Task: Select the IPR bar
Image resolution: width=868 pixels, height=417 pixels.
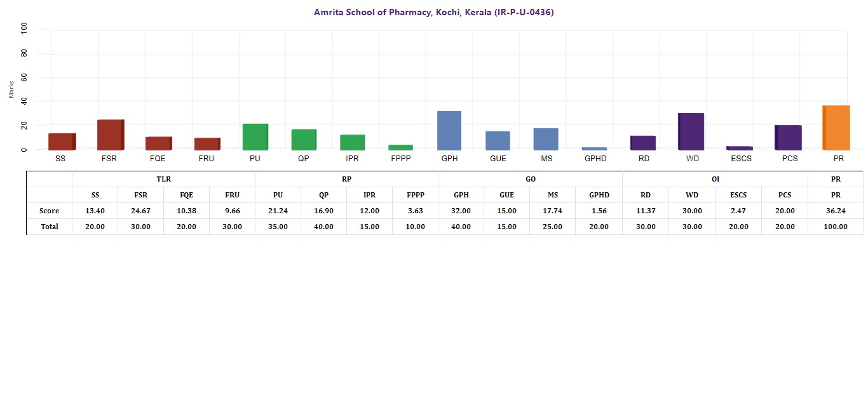Action: 353,142
